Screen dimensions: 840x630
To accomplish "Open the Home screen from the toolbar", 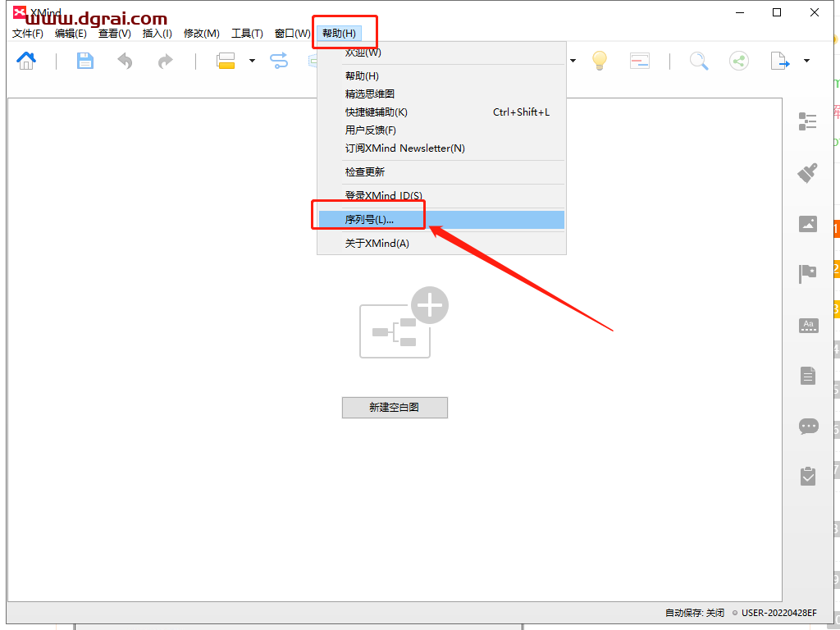I will pyautogui.click(x=25, y=61).
